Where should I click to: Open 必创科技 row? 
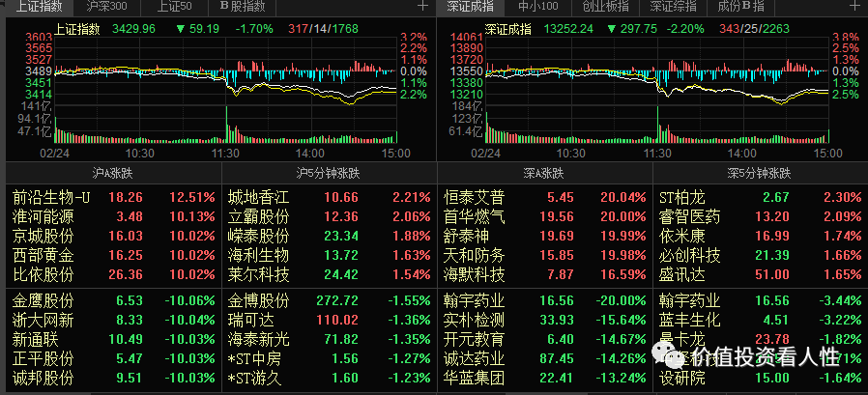[760, 256]
